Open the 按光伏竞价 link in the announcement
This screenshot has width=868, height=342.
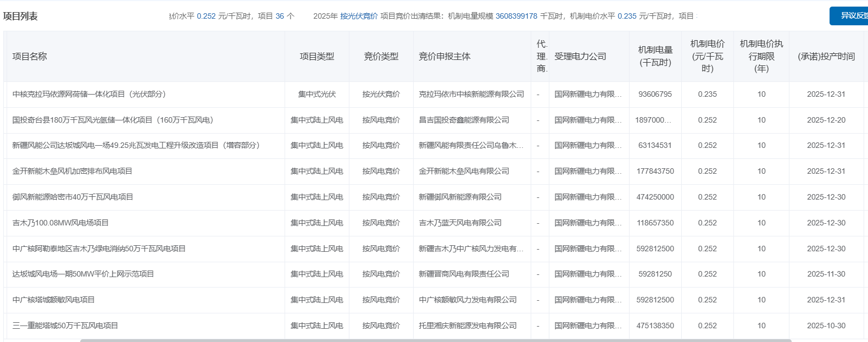click(359, 16)
